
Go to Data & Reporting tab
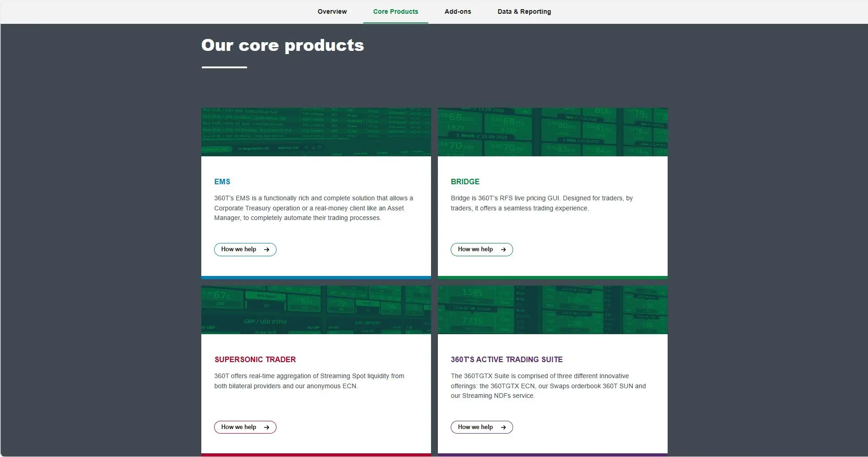coord(524,11)
